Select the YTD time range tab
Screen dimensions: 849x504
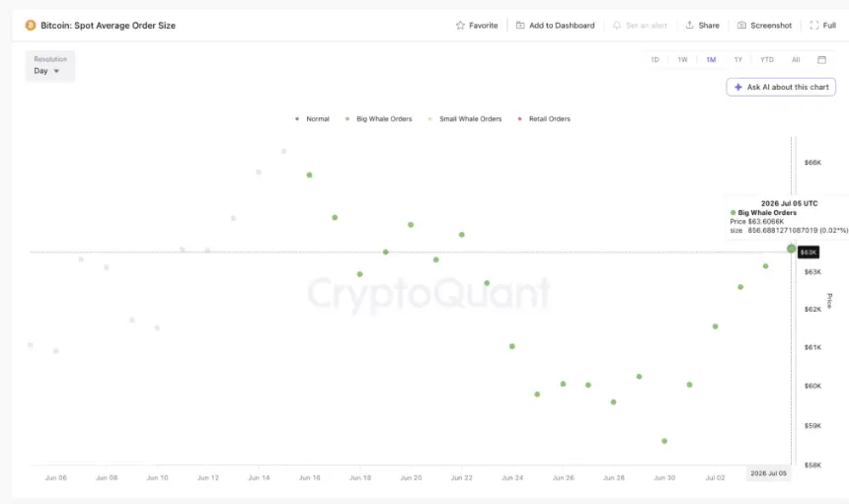click(x=767, y=60)
